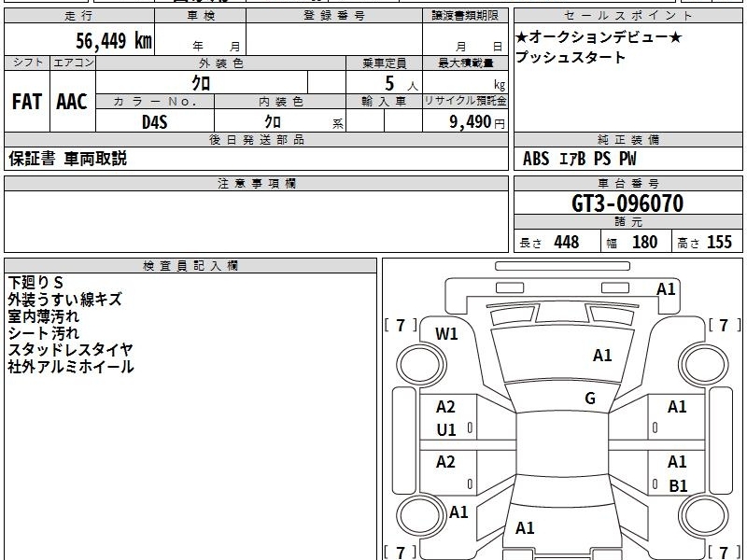The height and width of the screenshot is (560, 747).
Task: Click the G mark on the windshield
Action: point(590,398)
